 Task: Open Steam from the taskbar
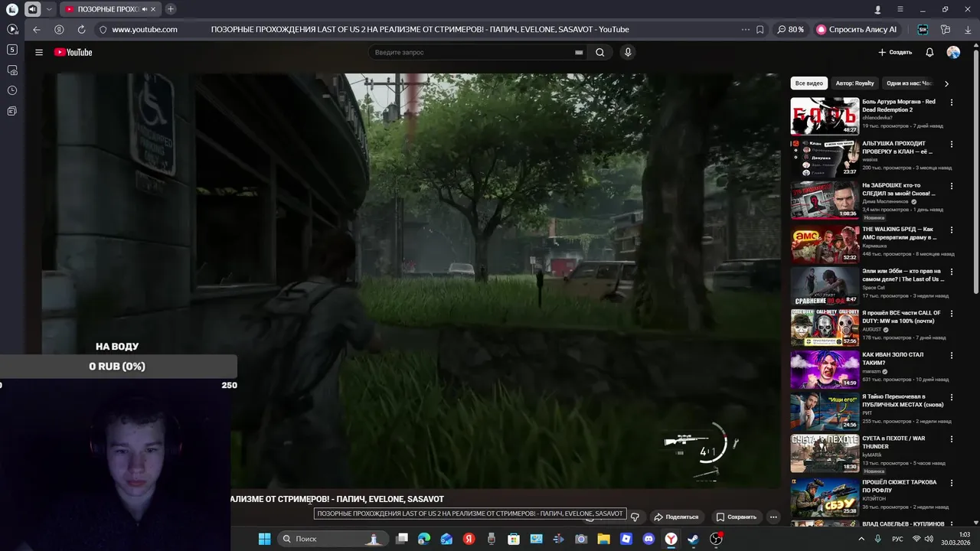point(693,539)
